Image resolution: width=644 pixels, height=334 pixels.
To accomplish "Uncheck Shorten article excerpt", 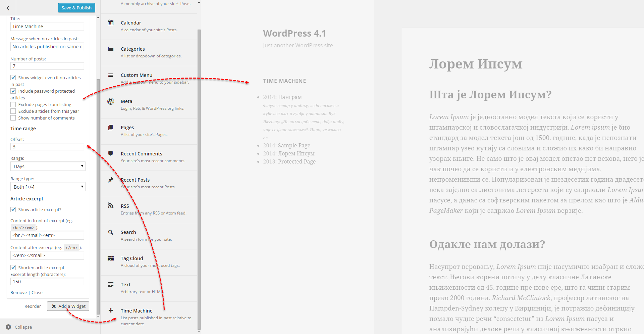I will coord(13,268).
